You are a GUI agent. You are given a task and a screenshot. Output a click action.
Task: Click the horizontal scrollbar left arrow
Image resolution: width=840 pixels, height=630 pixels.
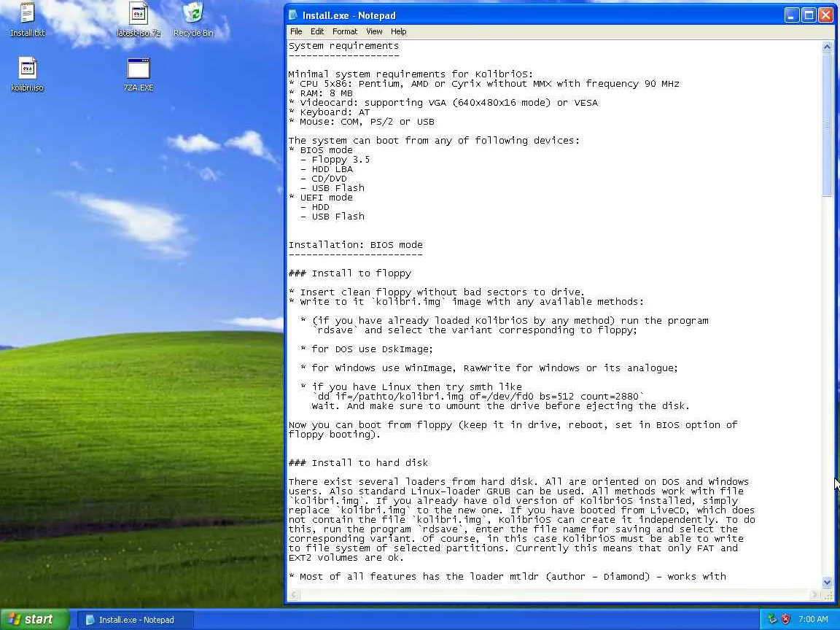(293, 595)
